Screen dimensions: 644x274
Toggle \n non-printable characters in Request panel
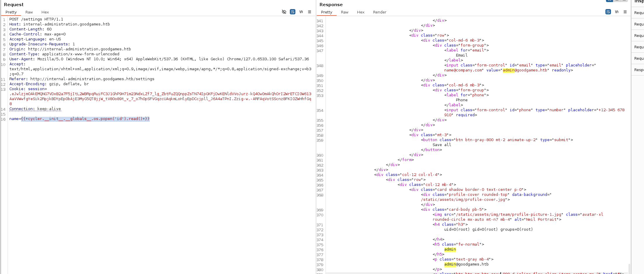tap(301, 12)
